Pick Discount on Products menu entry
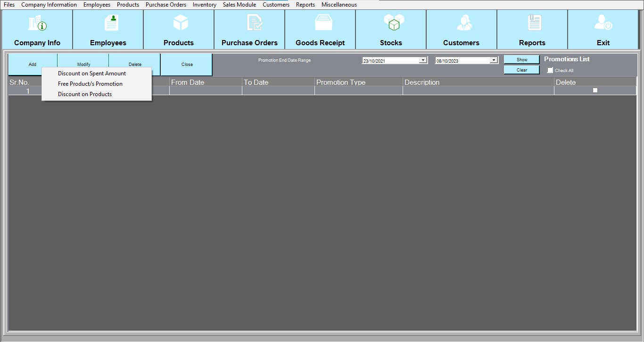The image size is (644, 342). (x=85, y=94)
